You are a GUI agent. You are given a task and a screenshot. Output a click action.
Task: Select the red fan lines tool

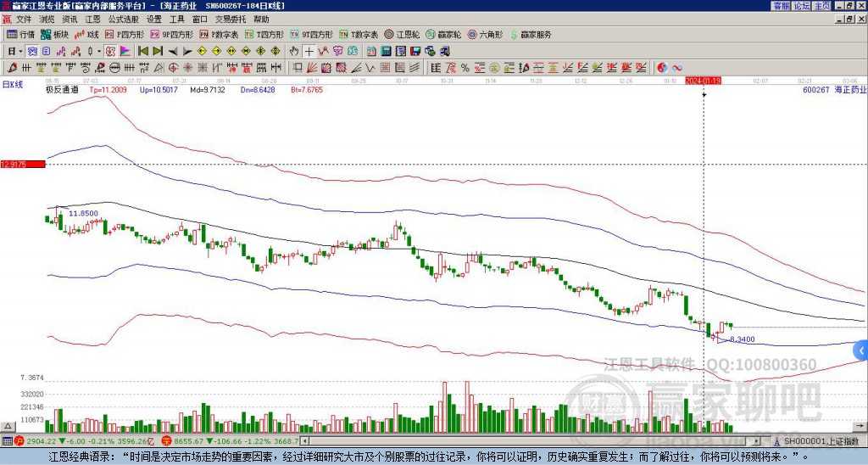click(x=312, y=68)
